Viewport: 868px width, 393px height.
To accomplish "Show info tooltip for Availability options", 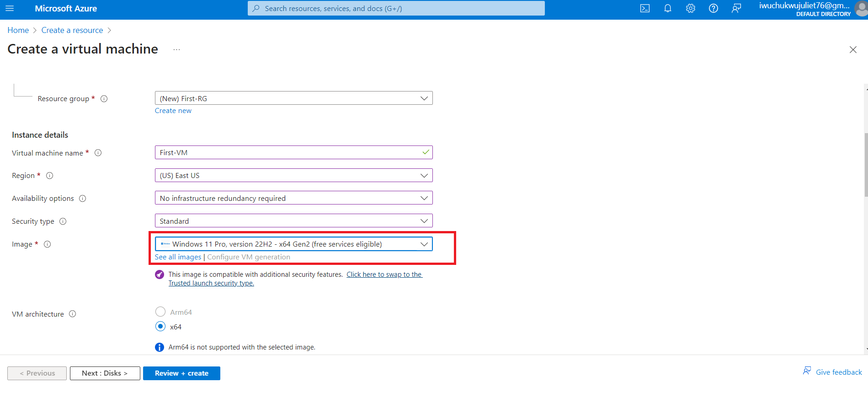I will click(x=83, y=199).
